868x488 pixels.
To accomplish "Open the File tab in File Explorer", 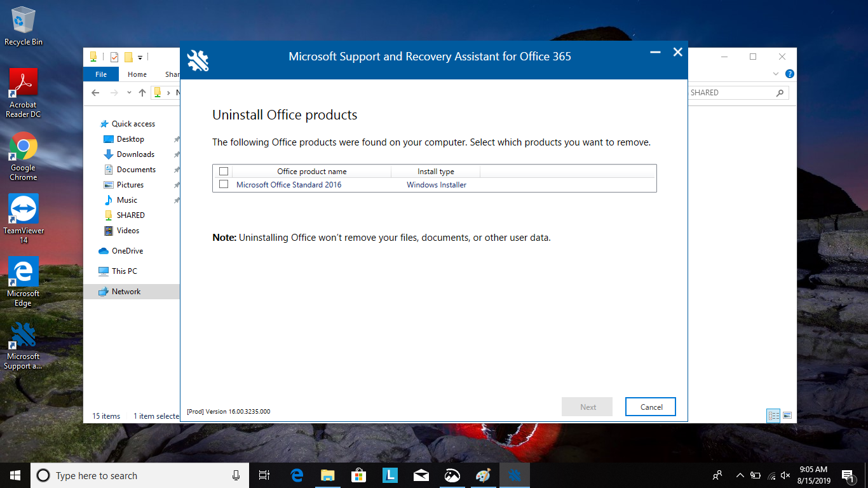I will (101, 74).
